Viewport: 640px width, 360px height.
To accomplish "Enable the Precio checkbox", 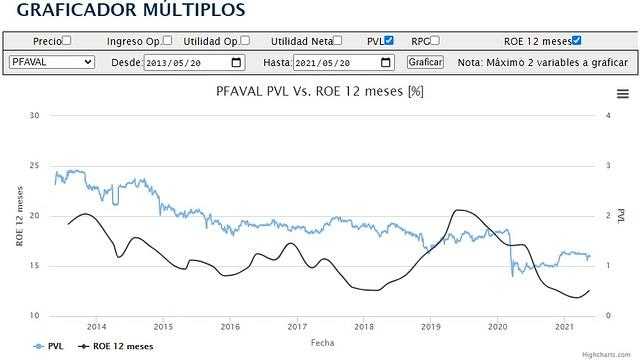I will 67,40.
